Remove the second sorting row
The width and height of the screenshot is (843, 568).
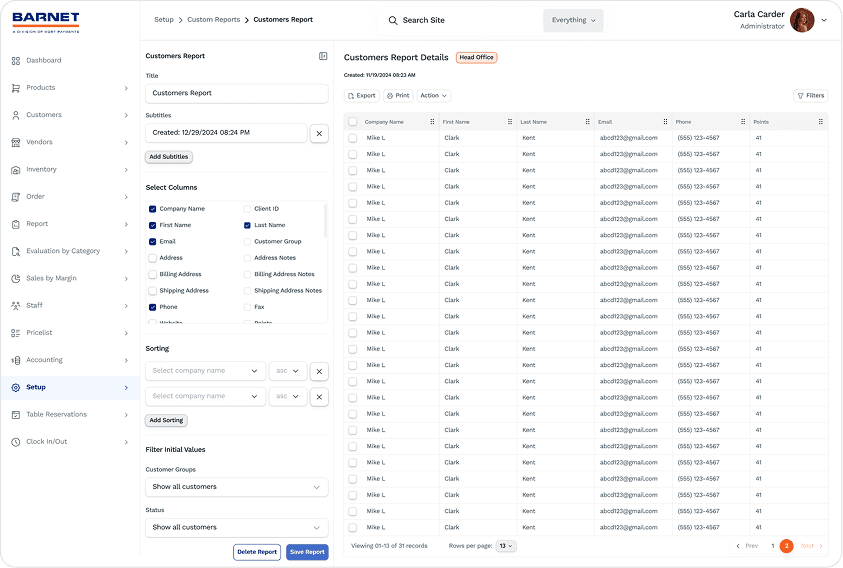(x=319, y=397)
